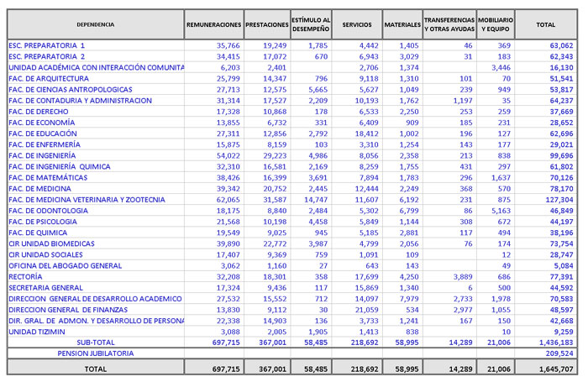
Task: Select the SUB-TOTAL row label
Action: pyautogui.click(x=95, y=343)
